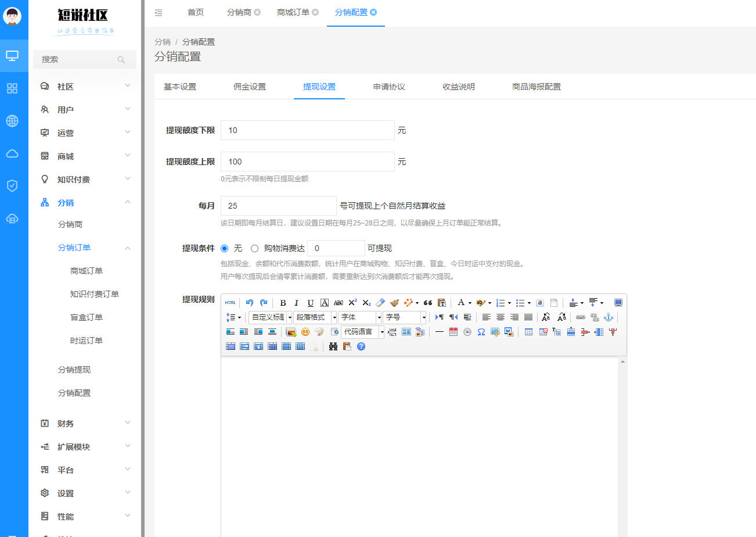Open 分销提现 in sidebar
The image size is (756, 537).
(74, 370)
